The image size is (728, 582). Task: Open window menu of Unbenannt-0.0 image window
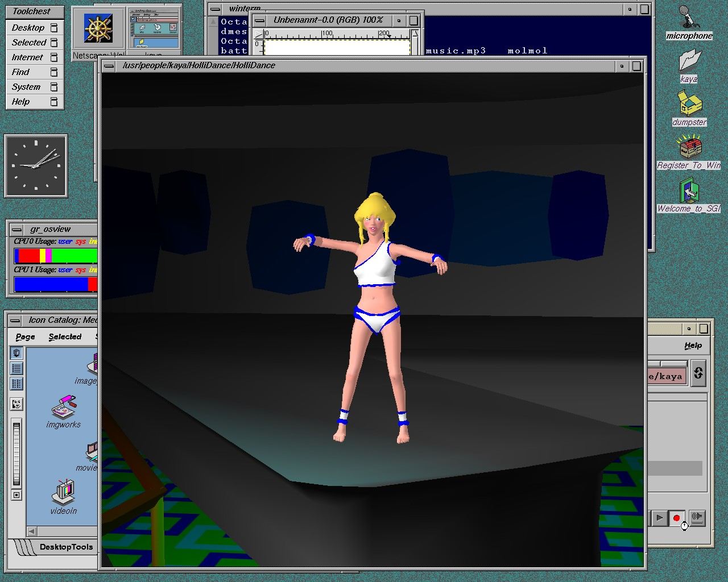(x=259, y=20)
